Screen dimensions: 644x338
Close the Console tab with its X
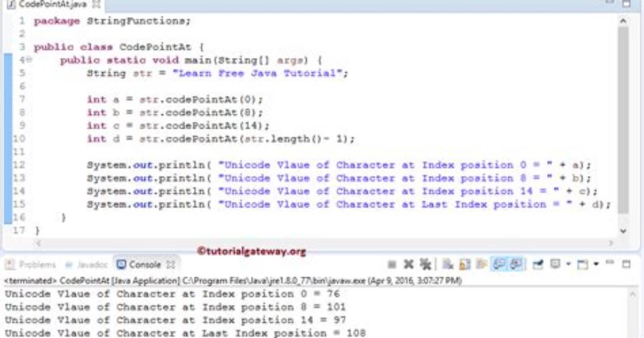tap(171, 264)
